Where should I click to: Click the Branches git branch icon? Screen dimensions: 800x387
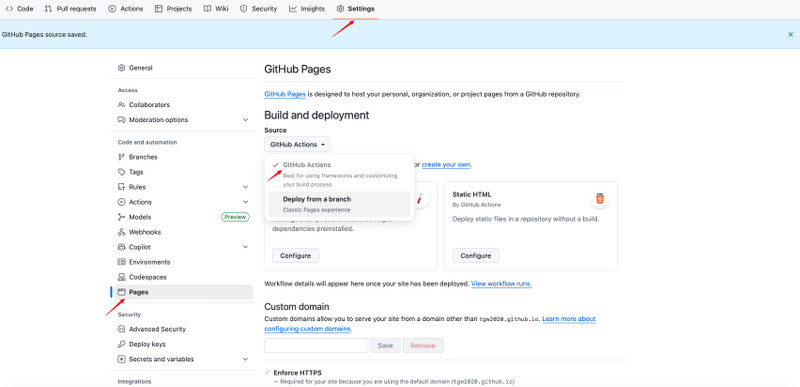tap(121, 157)
